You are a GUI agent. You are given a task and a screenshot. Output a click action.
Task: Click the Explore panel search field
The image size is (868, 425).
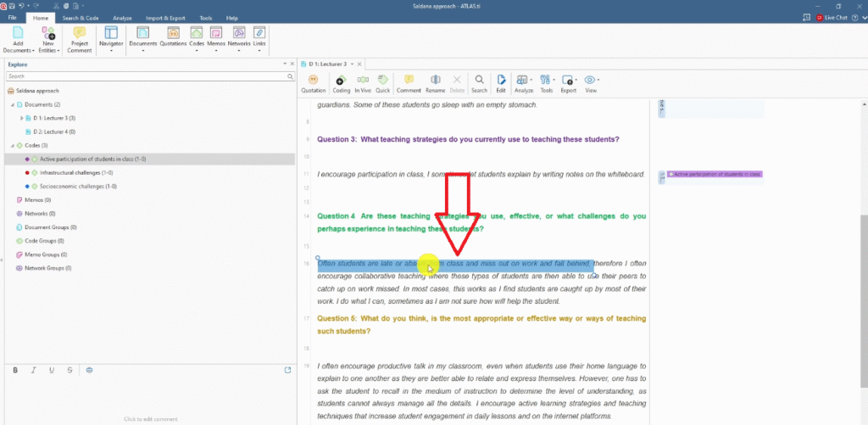click(x=144, y=76)
